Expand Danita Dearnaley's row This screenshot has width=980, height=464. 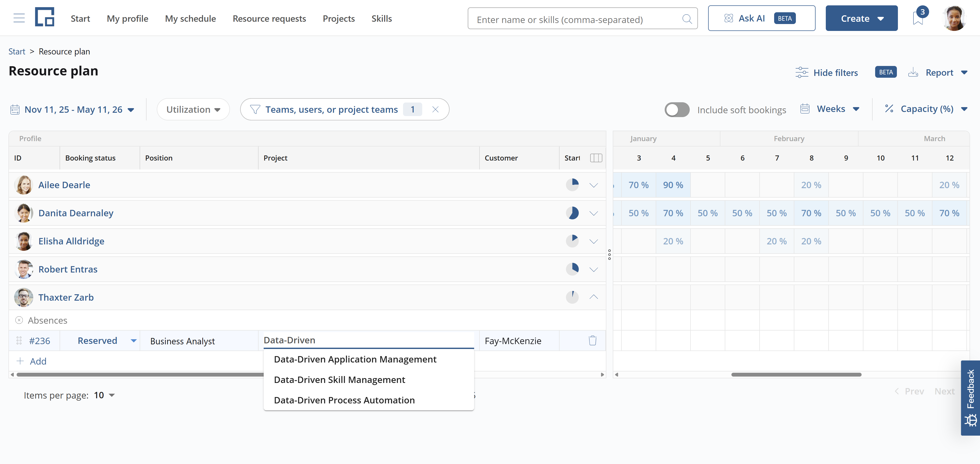[x=594, y=213]
